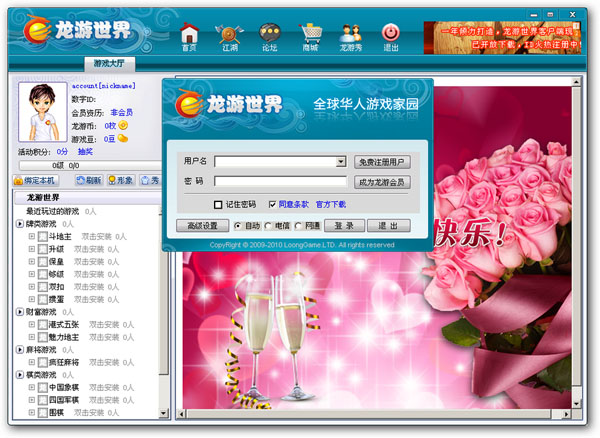Open the 用户名 dropdown arrow
600x438 pixels.
point(341,162)
